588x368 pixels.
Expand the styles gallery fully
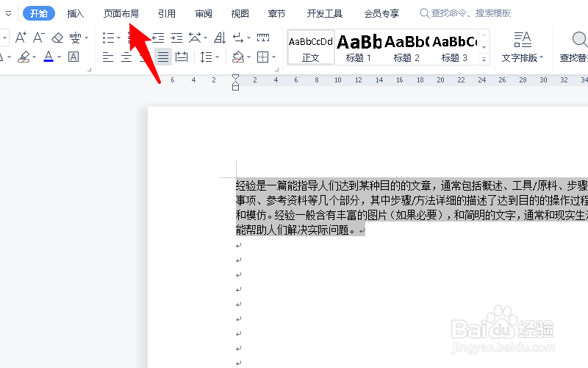484,60
